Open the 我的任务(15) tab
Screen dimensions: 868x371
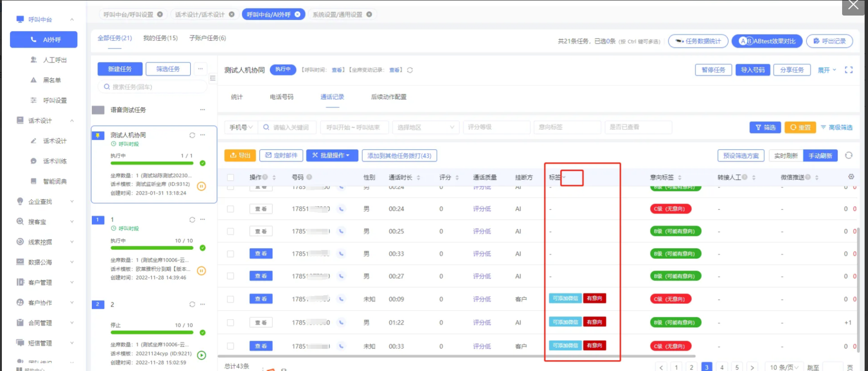[x=160, y=38]
